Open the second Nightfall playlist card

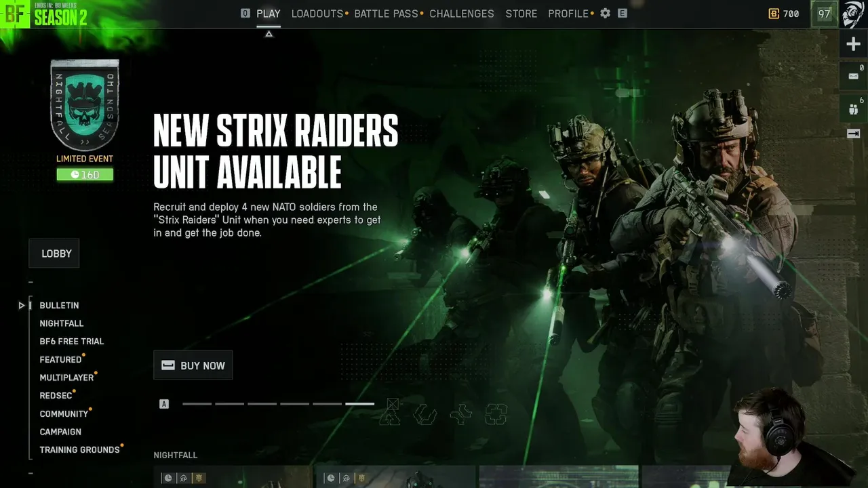(395, 476)
